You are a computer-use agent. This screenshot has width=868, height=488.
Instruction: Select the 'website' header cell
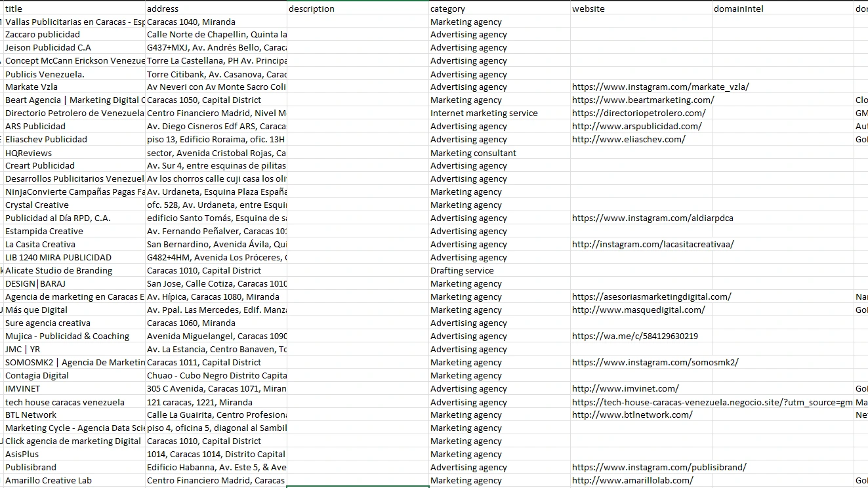coord(641,9)
